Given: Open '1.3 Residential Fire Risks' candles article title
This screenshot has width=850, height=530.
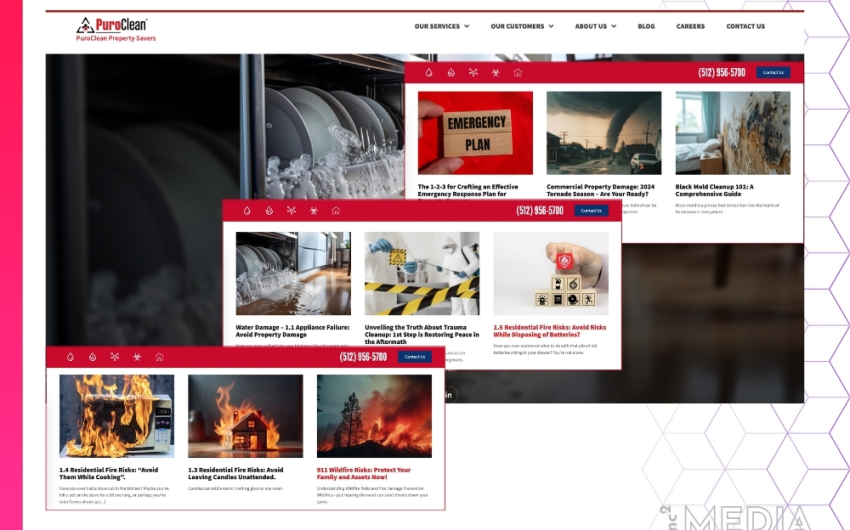Looking at the screenshot, I should (236, 474).
